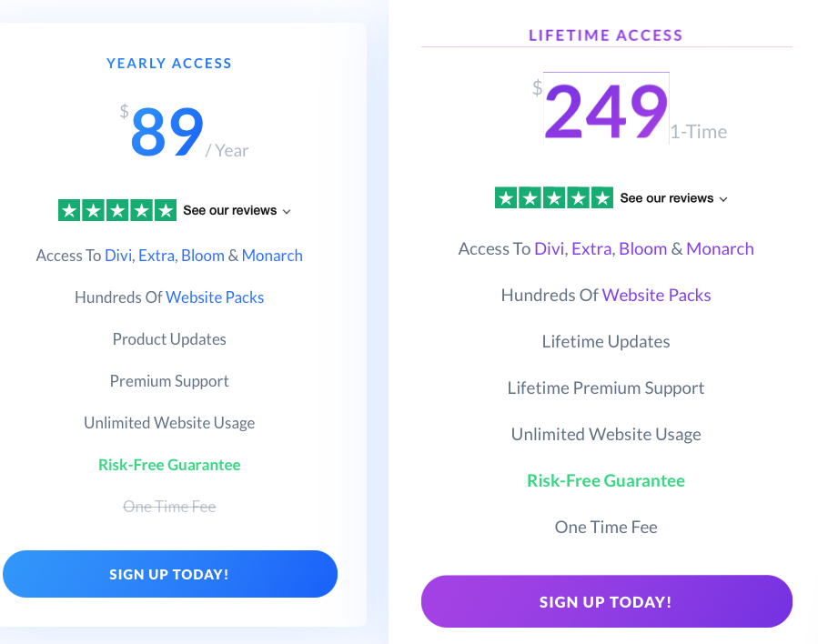The width and height of the screenshot is (818, 644).
Task: Click the 249 lifetime price figure
Action: click(x=606, y=111)
